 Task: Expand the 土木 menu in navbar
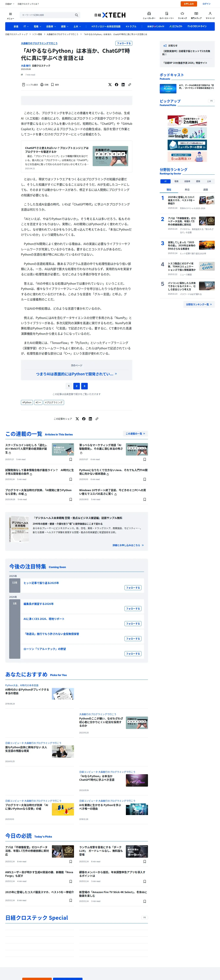click(77, 27)
